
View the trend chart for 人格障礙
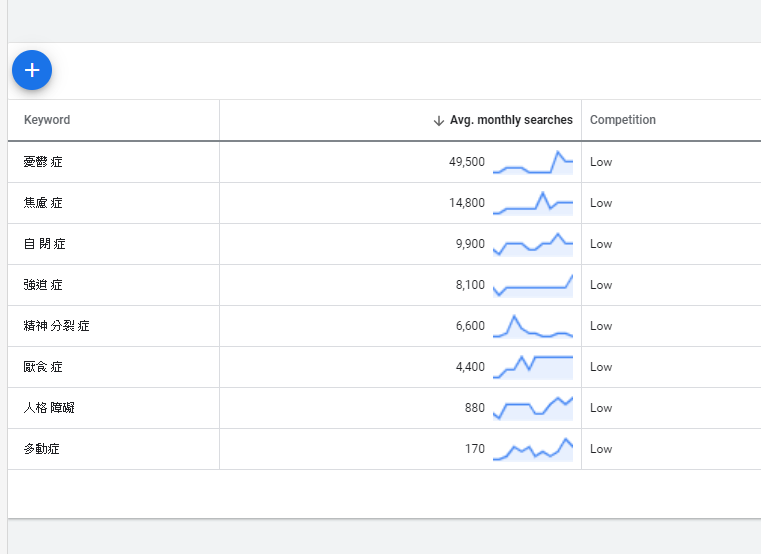(532, 408)
